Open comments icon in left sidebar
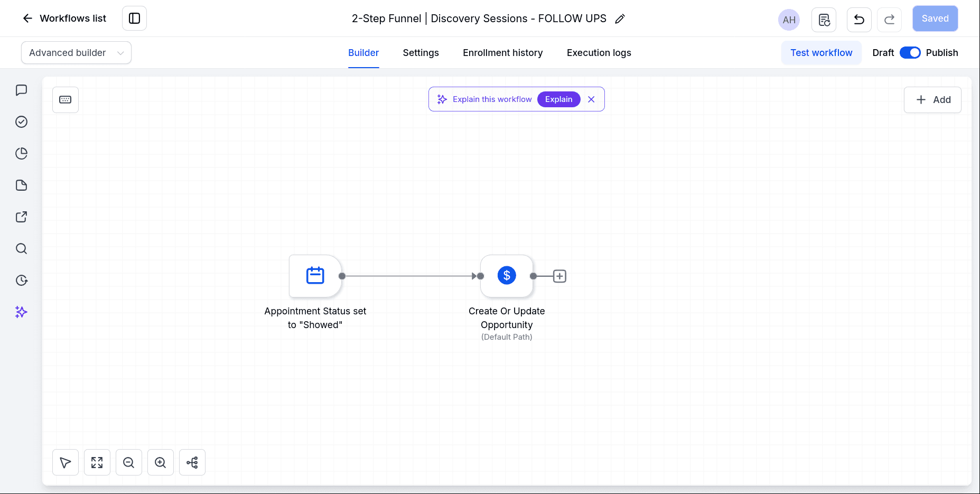The height and width of the screenshot is (494, 980). [21, 90]
